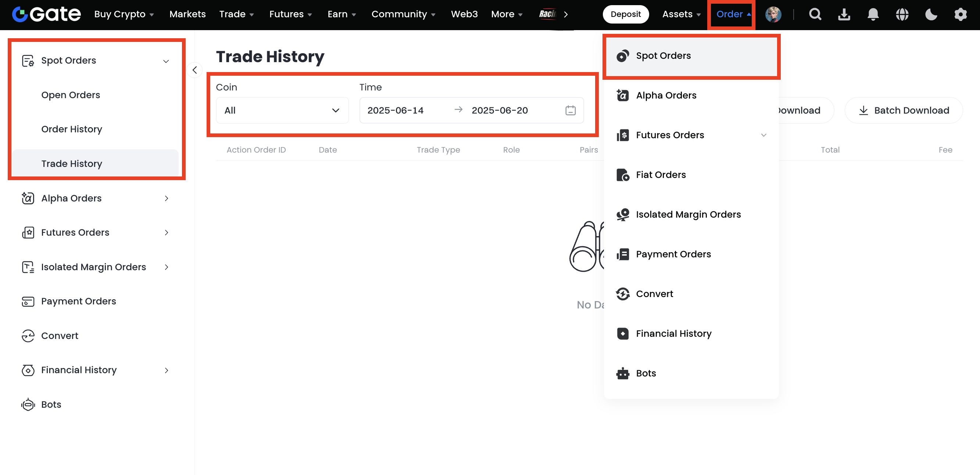Click the Gate logo

pyautogui.click(x=46, y=14)
